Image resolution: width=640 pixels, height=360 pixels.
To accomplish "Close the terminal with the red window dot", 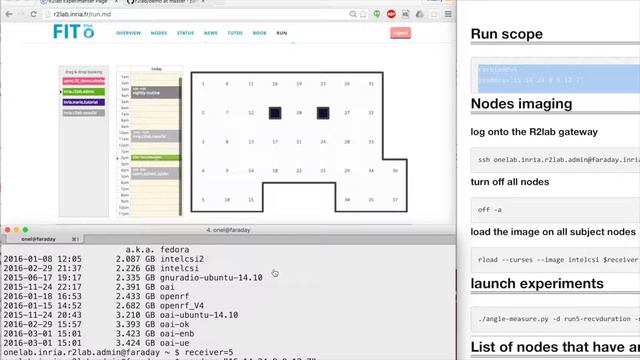I will click(x=7, y=230).
